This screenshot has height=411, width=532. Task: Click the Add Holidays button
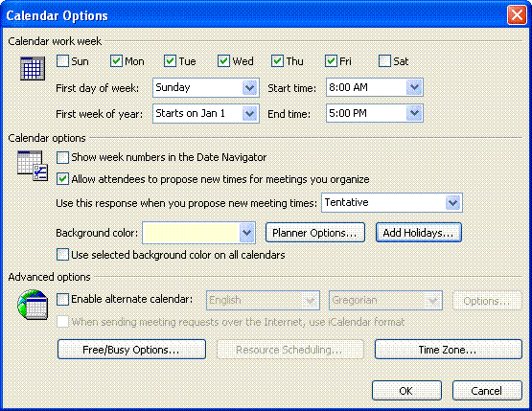[419, 233]
